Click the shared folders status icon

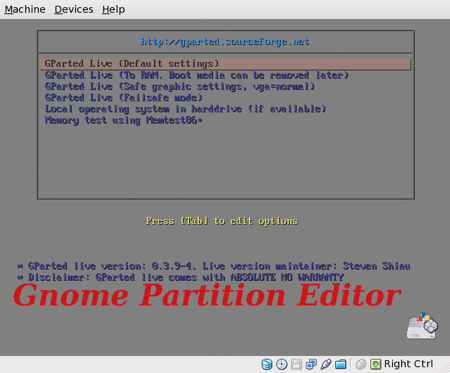[x=341, y=364]
